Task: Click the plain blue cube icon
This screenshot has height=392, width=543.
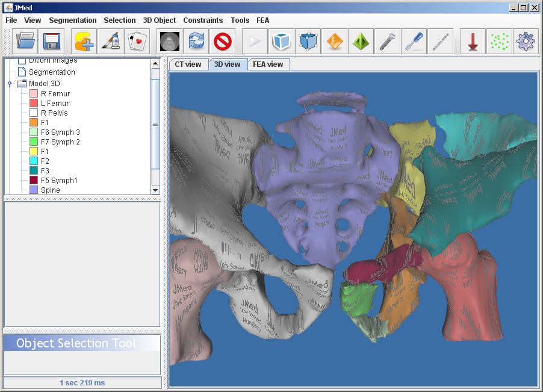Action: click(281, 42)
